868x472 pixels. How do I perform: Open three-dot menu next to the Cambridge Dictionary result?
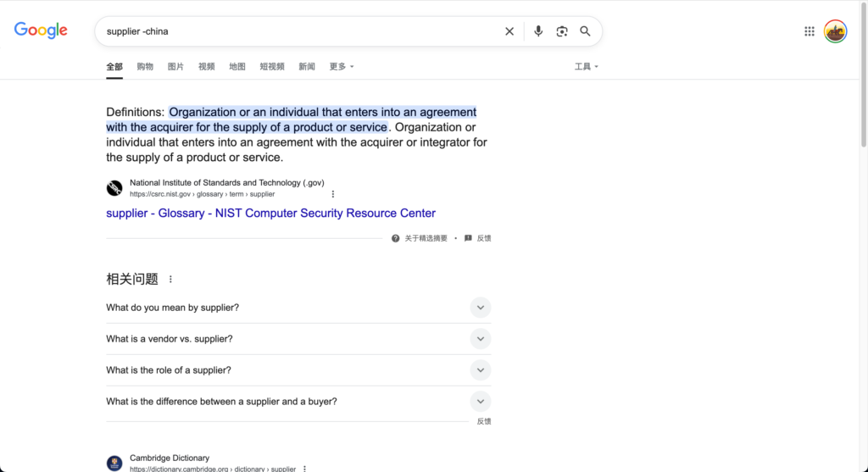coord(304,469)
